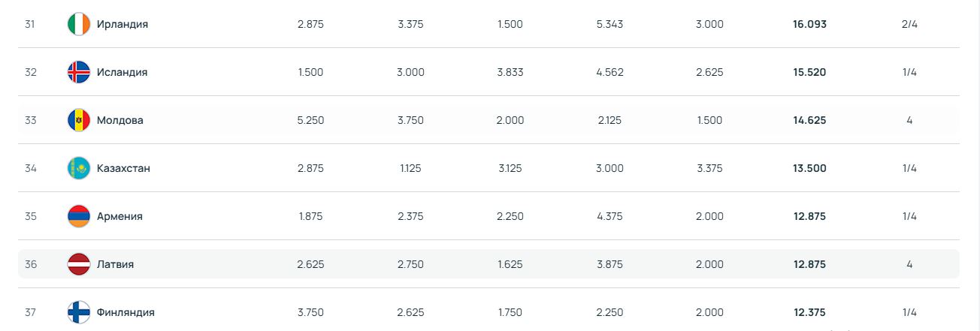This screenshot has width=980, height=331.
Task: Open the Исландия country link
Action: coord(122,72)
